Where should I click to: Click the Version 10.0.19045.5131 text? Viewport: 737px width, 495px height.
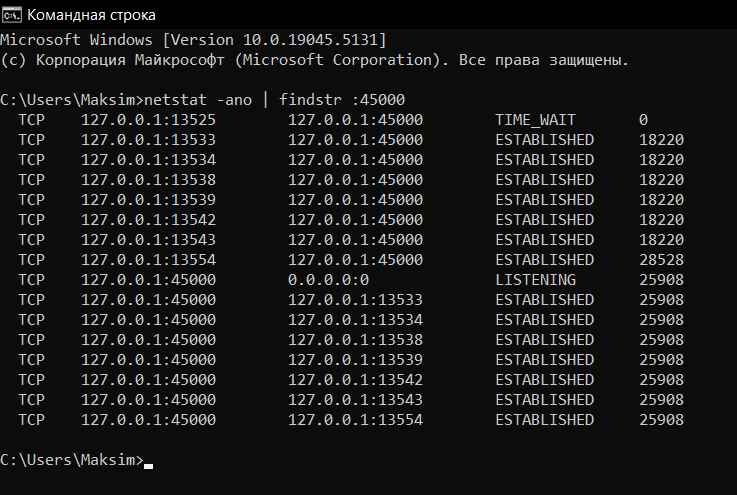(x=274, y=40)
